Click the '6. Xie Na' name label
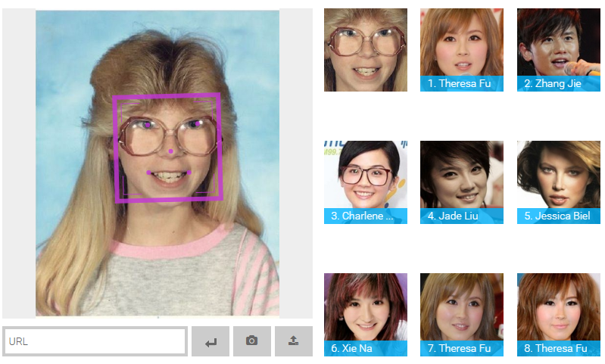 tap(365, 348)
